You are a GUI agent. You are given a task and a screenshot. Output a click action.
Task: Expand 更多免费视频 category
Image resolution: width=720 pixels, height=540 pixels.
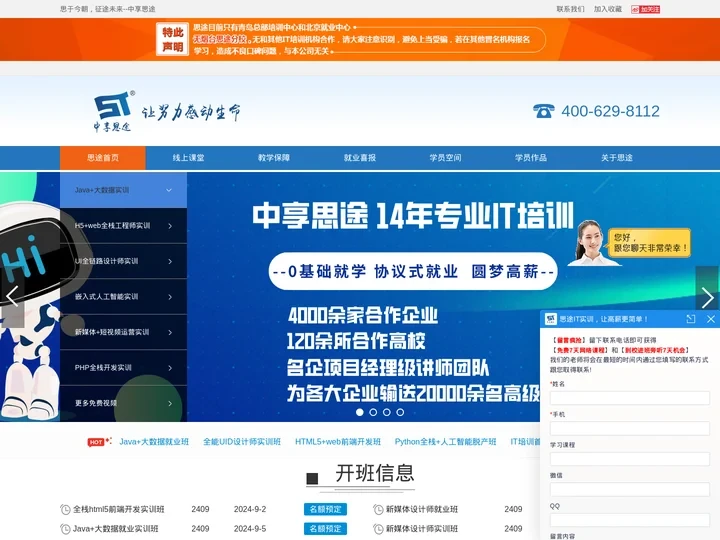(x=123, y=403)
